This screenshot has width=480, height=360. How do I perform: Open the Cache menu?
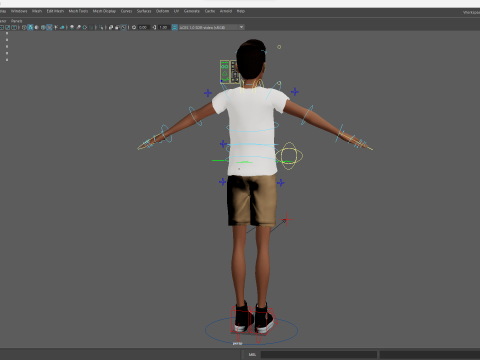(x=210, y=11)
